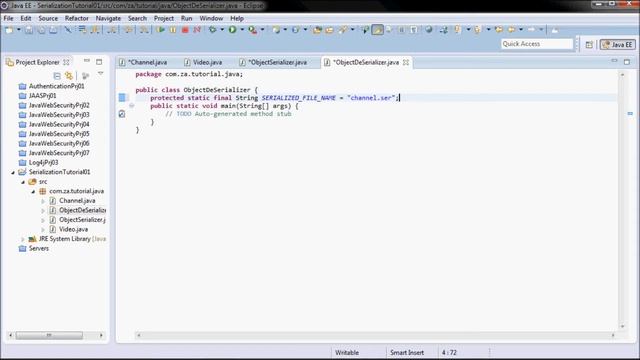Select the AuthenticationPrj01 project

[x=56, y=86]
